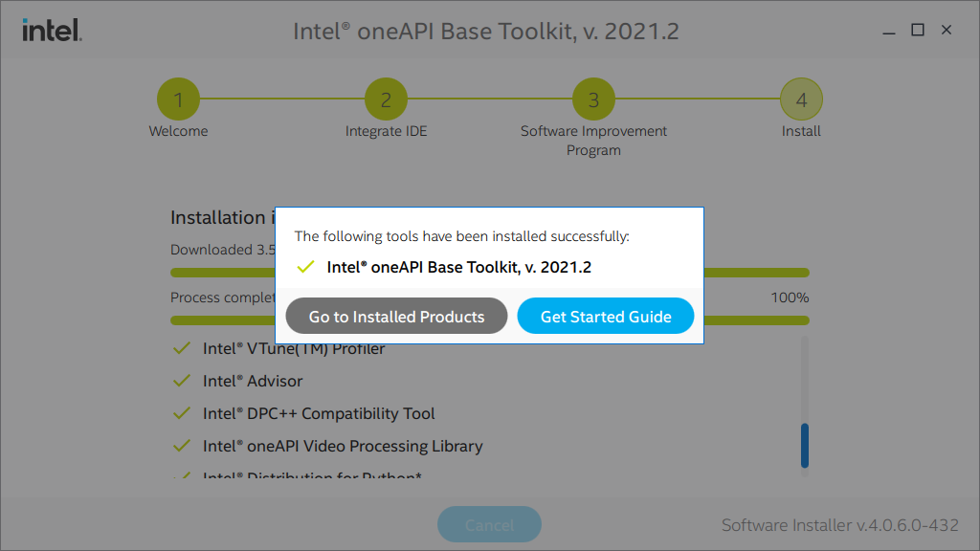The width and height of the screenshot is (980, 551).
Task: Click the checkmark beside oneAPI Base Toolkit
Action: pyautogui.click(x=305, y=268)
